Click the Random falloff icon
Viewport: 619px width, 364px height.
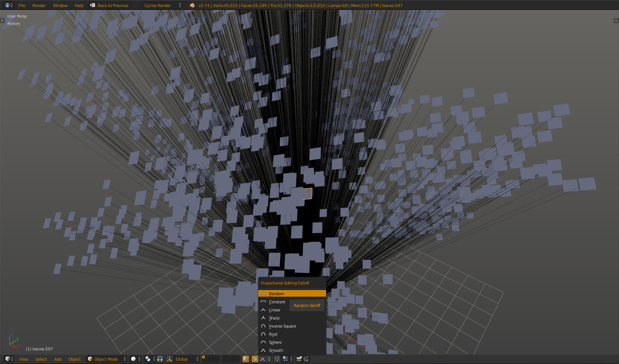tap(263, 293)
